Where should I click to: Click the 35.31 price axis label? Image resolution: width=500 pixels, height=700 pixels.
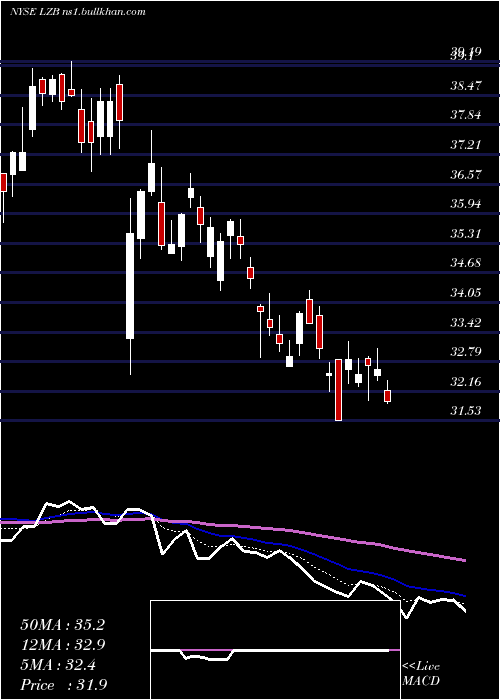click(466, 233)
